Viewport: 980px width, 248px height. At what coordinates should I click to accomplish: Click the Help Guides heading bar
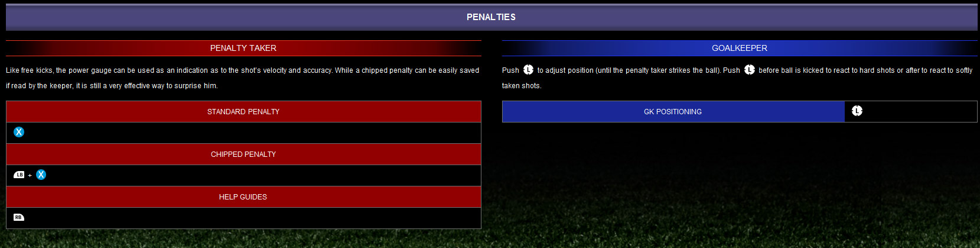point(243,197)
